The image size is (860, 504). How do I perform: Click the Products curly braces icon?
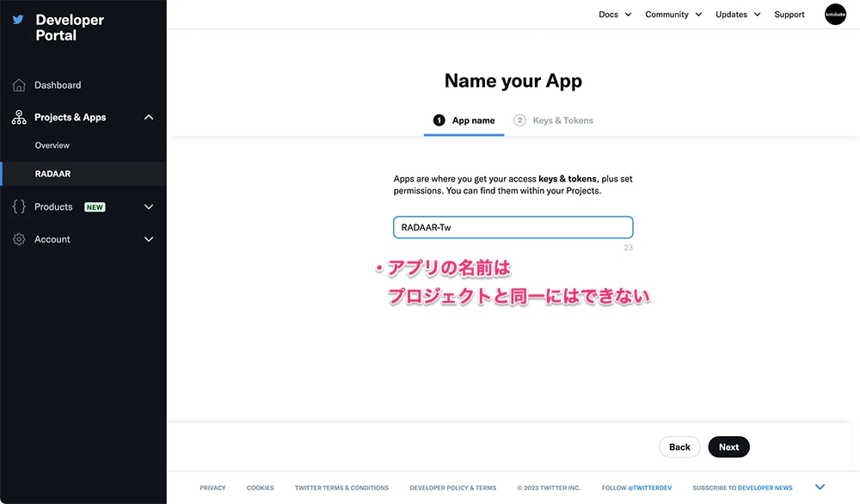click(19, 207)
